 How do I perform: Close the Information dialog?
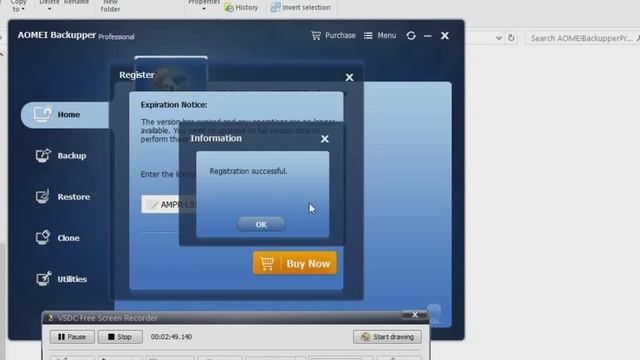[x=324, y=139]
